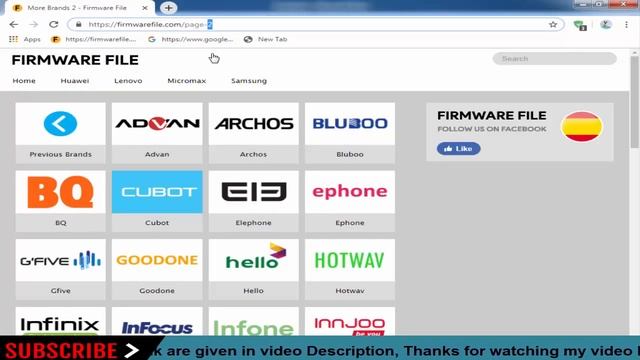
Task: Open the Micromax menu item
Action: click(x=187, y=81)
